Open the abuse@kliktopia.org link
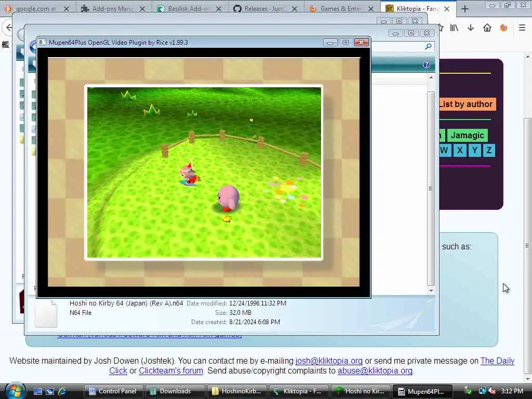The height and width of the screenshot is (399, 532). [375, 371]
